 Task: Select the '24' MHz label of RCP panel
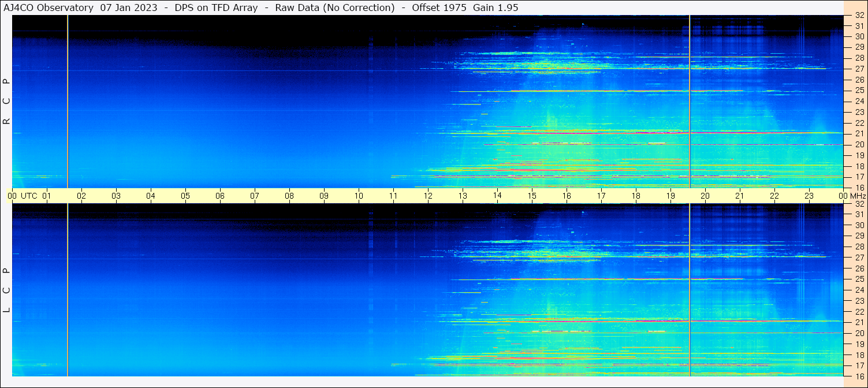pos(859,101)
